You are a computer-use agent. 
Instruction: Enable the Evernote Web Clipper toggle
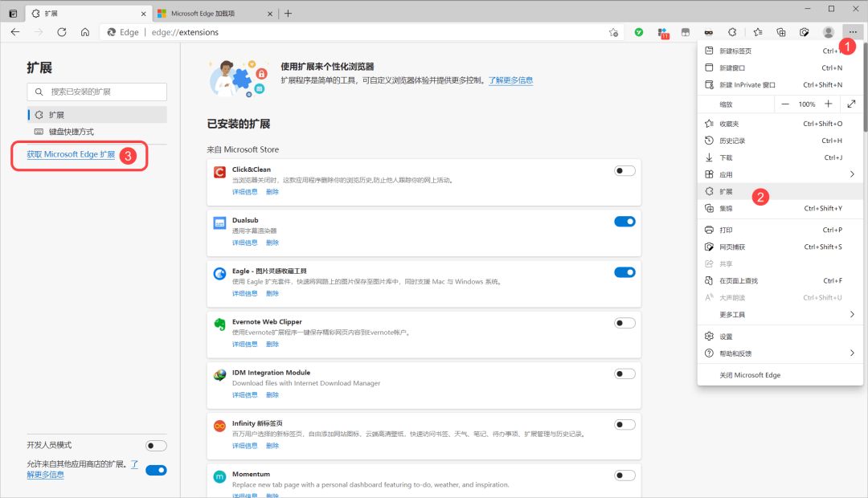click(624, 323)
